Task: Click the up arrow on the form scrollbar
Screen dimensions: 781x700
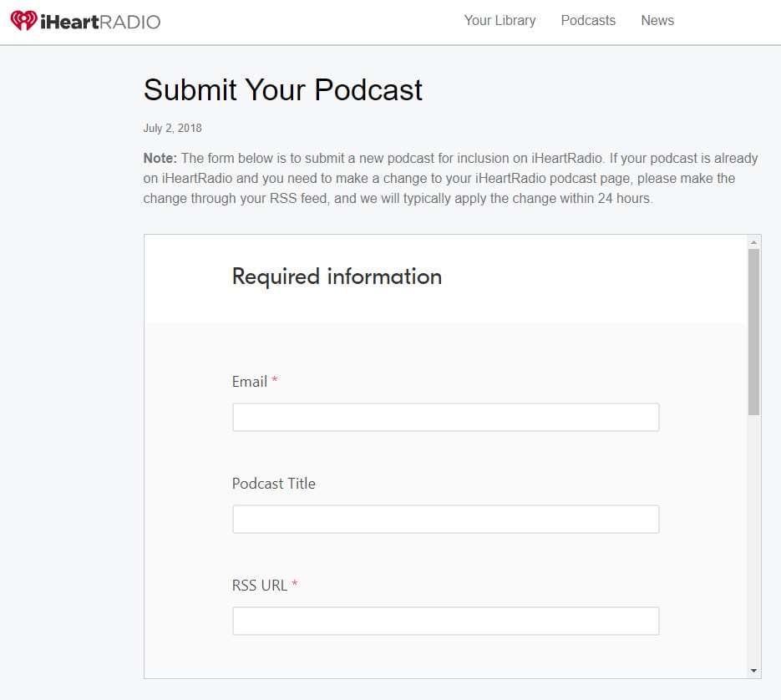Action: click(x=753, y=241)
